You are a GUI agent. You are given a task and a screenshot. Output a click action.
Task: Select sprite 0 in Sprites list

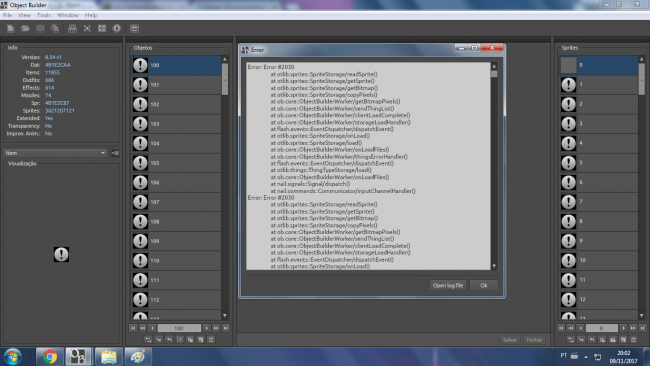tap(599, 65)
